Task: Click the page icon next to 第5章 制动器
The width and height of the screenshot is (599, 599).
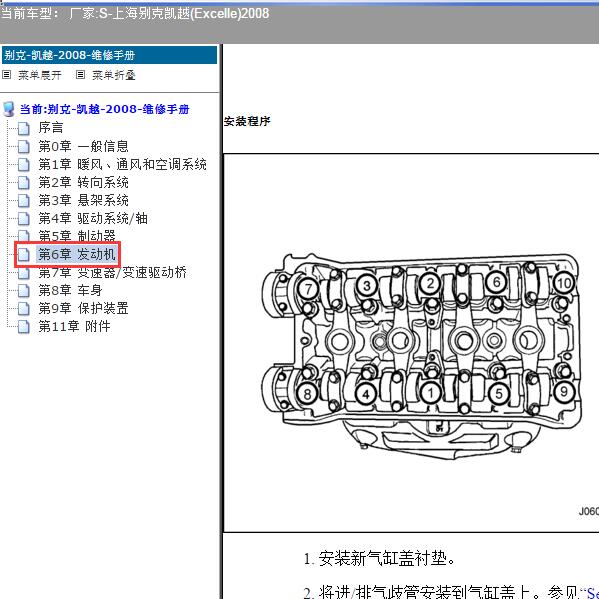Action: (x=24, y=236)
